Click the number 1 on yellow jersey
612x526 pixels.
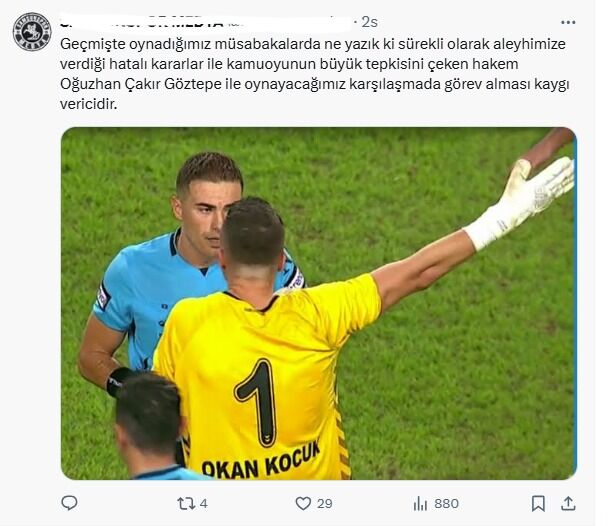point(258,403)
